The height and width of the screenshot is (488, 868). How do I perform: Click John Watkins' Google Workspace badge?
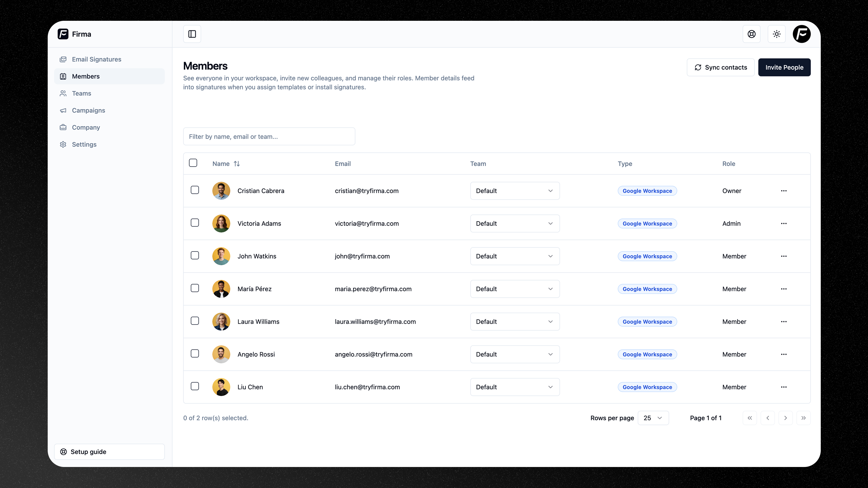[x=647, y=256]
